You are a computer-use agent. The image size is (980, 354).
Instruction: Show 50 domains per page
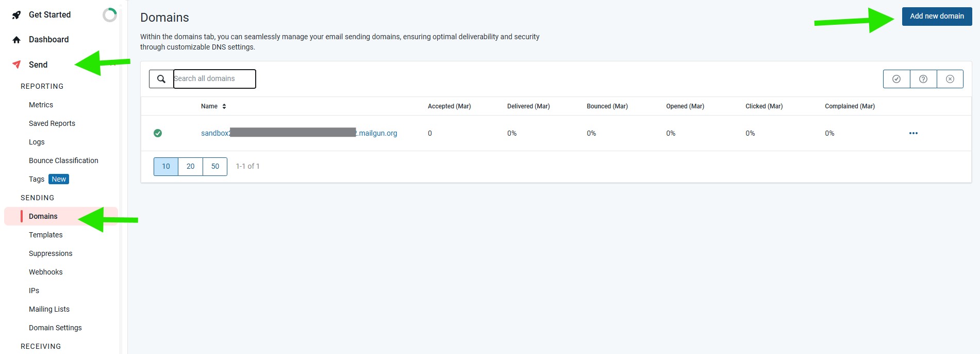pyautogui.click(x=215, y=166)
